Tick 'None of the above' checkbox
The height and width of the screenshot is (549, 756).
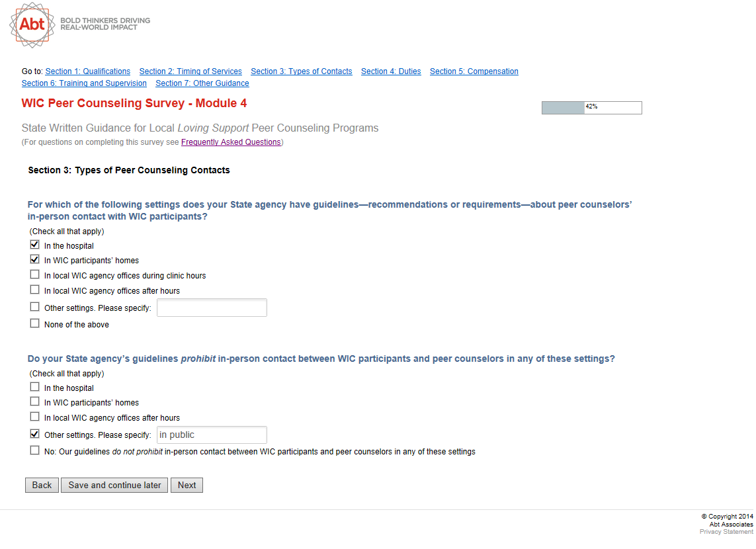tap(35, 323)
